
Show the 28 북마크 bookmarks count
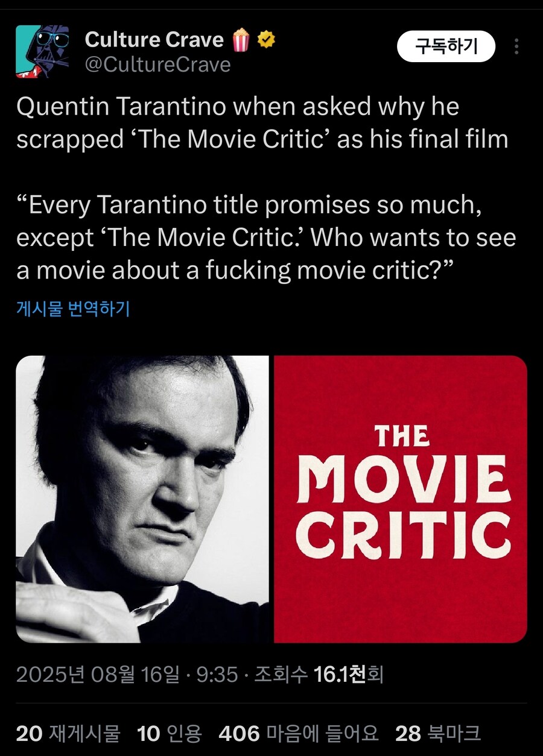438,733
